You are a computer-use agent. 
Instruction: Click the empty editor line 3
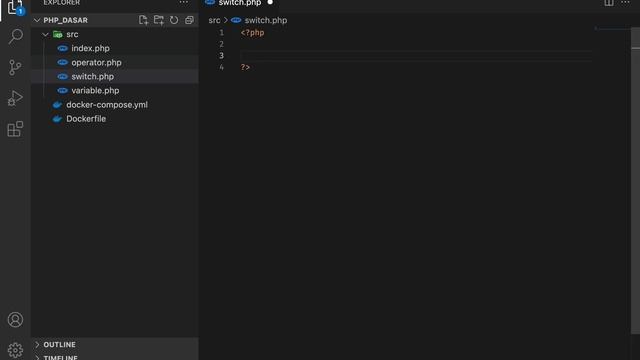point(416,56)
